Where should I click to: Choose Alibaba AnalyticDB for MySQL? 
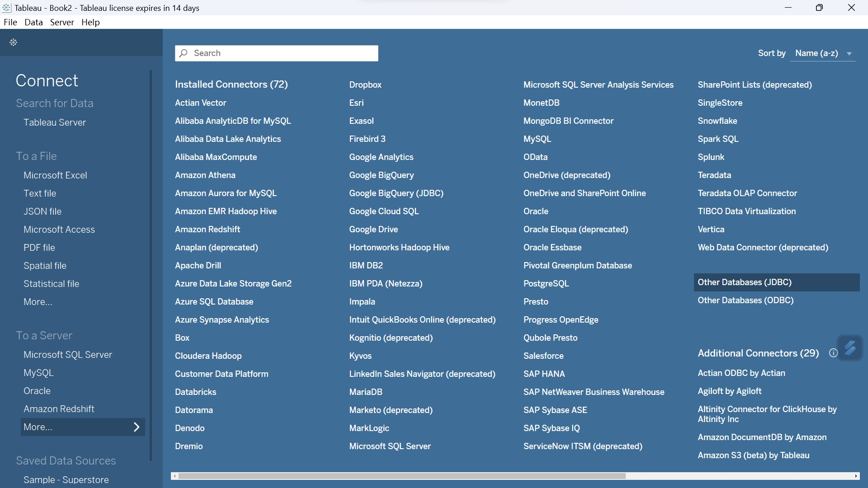pyautogui.click(x=233, y=121)
